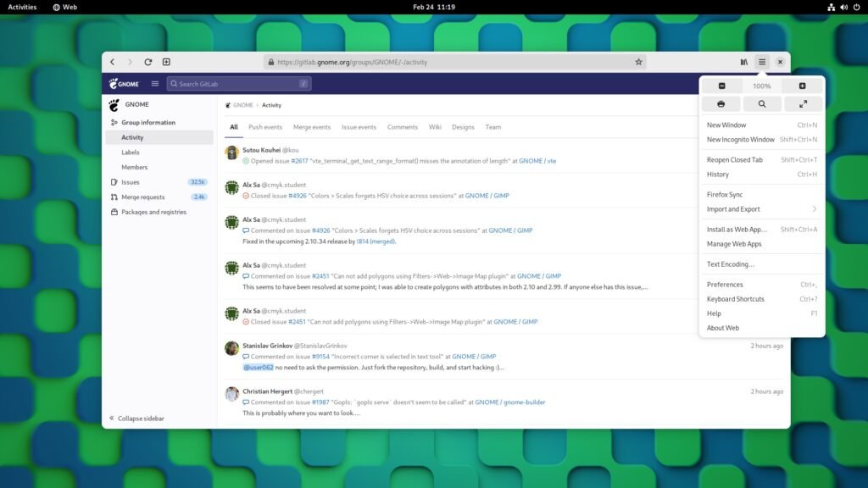Click the GNOME breadcrumb link

(x=242, y=105)
